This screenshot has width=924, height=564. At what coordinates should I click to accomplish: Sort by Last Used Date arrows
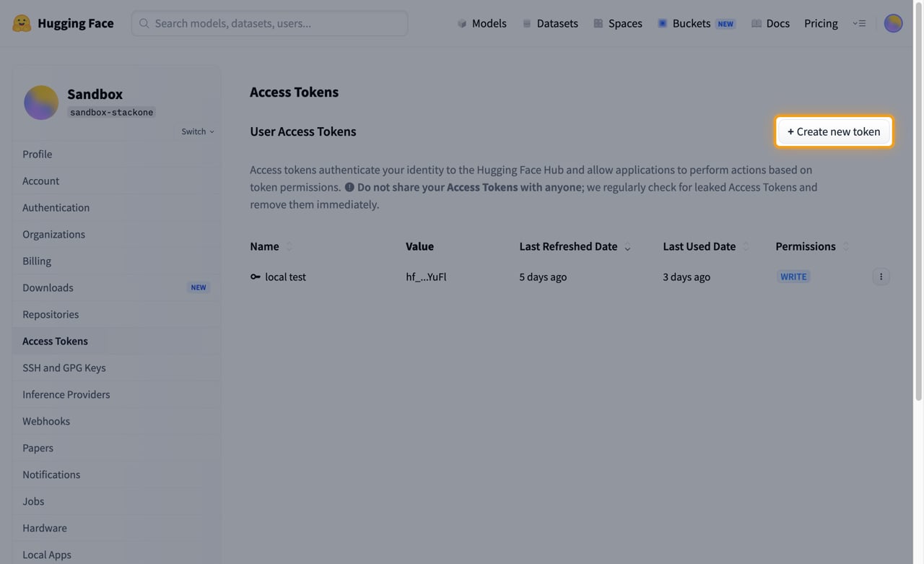pyautogui.click(x=746, y=246)
